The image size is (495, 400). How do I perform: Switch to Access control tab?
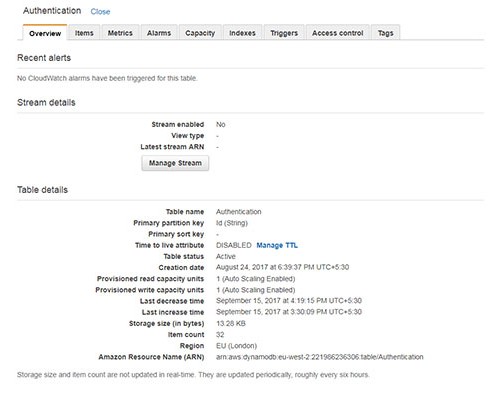[x=337, y=33]
